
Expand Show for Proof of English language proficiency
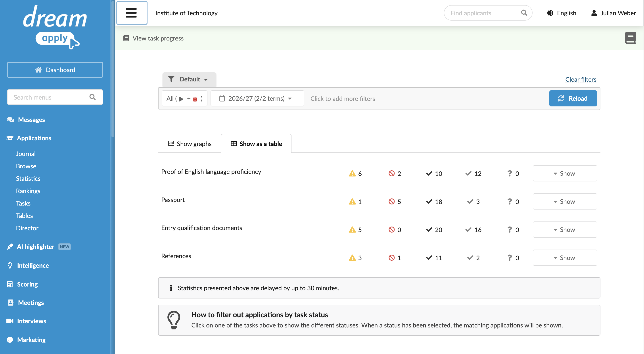click(x=565, y=173)
